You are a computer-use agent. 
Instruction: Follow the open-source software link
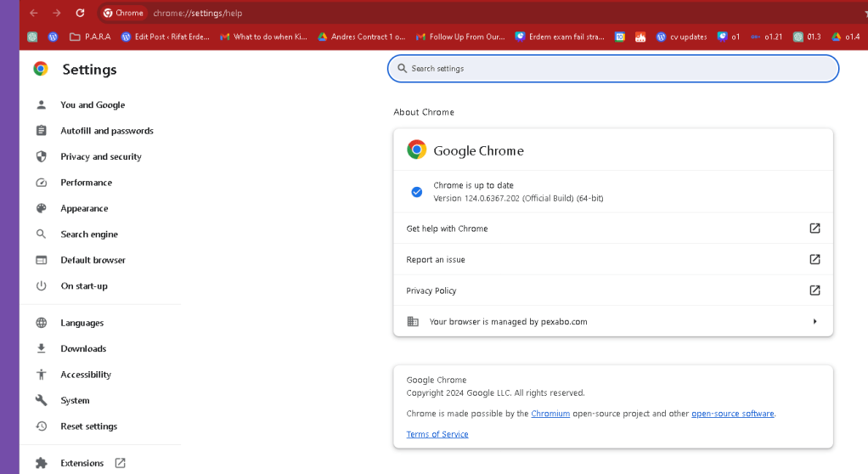732,414
